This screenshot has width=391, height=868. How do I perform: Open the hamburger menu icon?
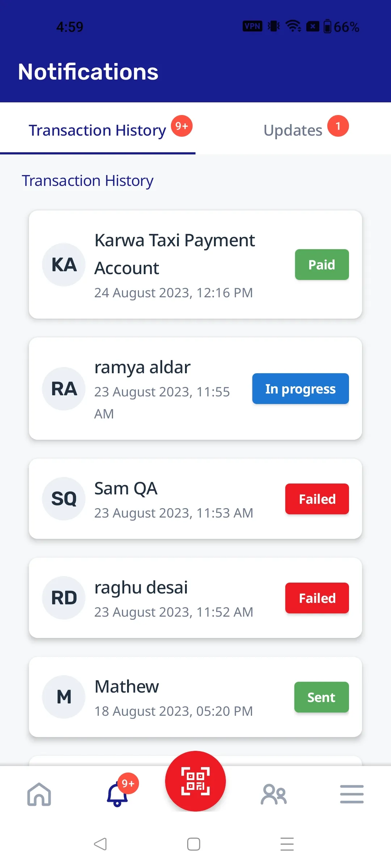[x=352, y=794]
